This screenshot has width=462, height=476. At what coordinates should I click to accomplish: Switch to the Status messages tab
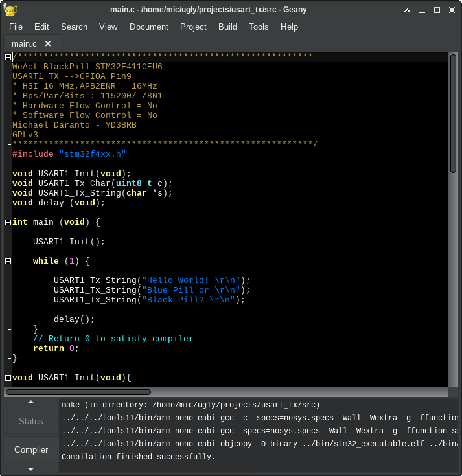click(31, 421)
